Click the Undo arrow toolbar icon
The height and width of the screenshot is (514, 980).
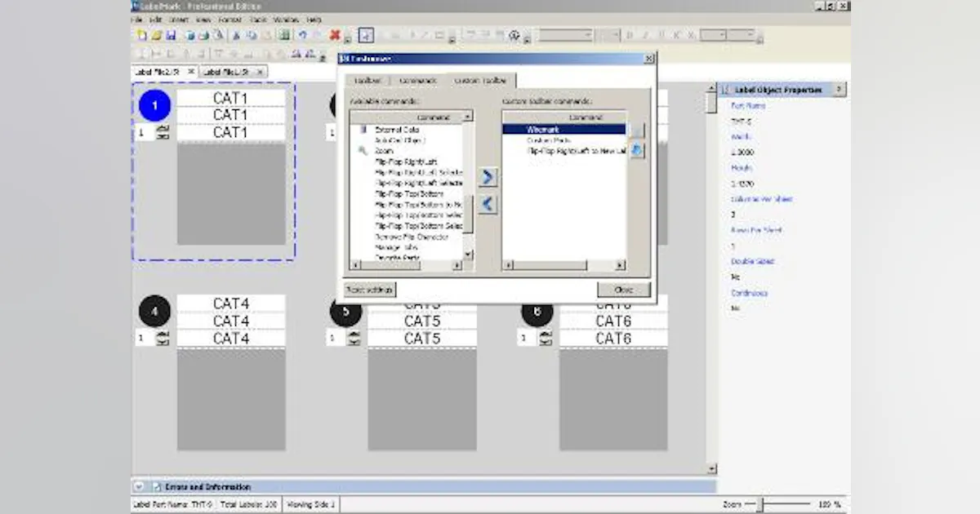[302, 36]
